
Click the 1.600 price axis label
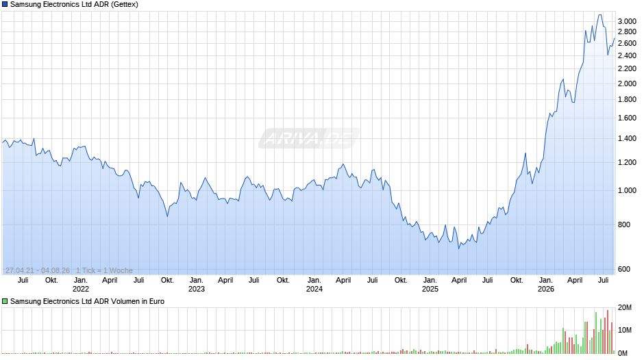click(x=627, y=118)
